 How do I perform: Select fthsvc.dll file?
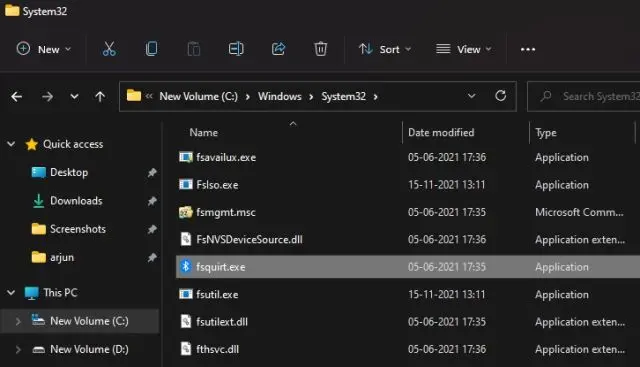[x=217, y=349]
